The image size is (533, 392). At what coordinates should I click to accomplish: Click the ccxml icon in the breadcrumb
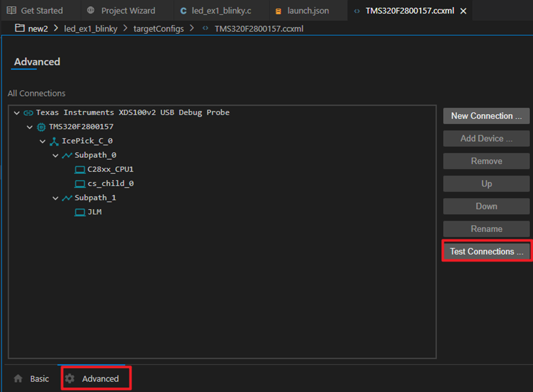(205, 28)
